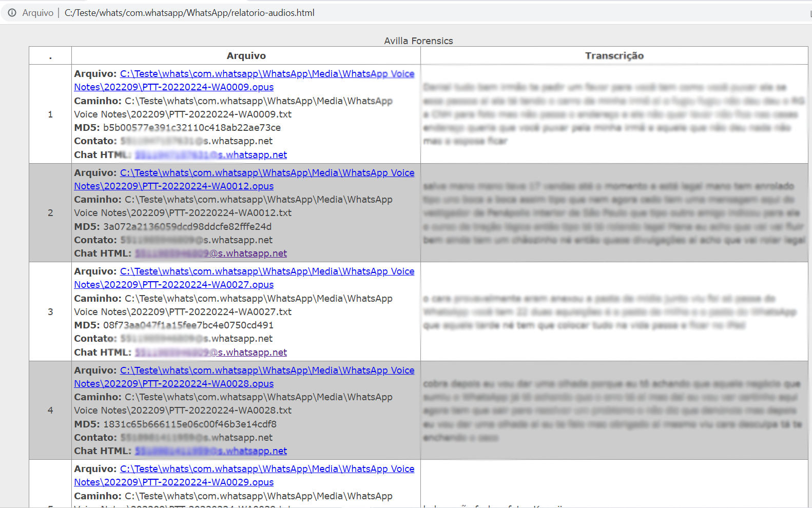Click Caminho path text for WA0012.txt
The height and width of the screenshot is (508, 812).
pyautogui.click(x=234, y=206)
